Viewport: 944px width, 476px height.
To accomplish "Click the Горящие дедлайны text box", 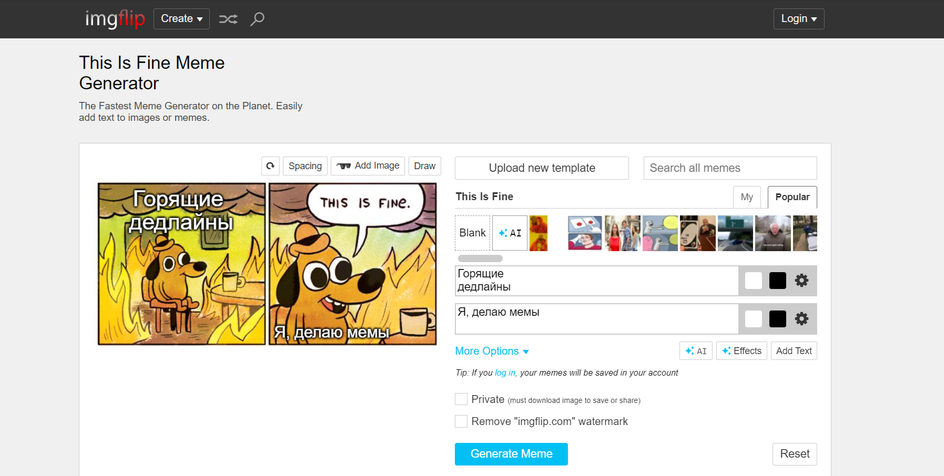I will click(x=597, y=280).
